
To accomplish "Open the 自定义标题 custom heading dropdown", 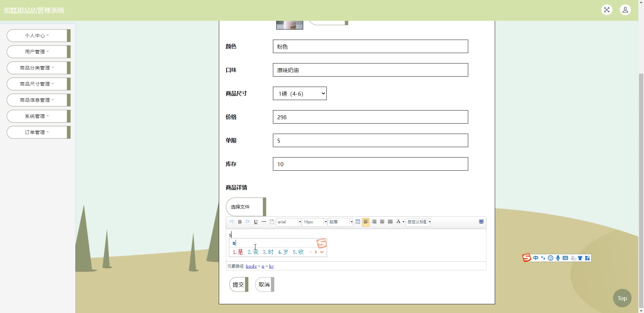I will pos(418,222).
